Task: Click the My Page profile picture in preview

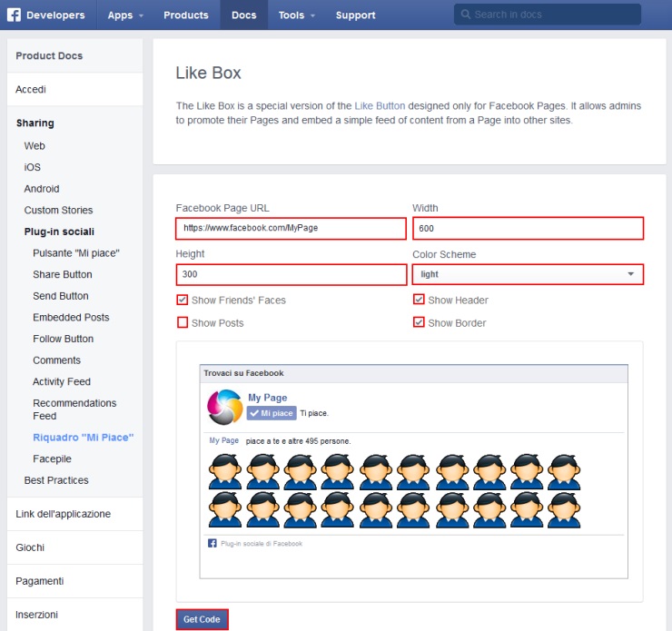Action: (224, 407)
